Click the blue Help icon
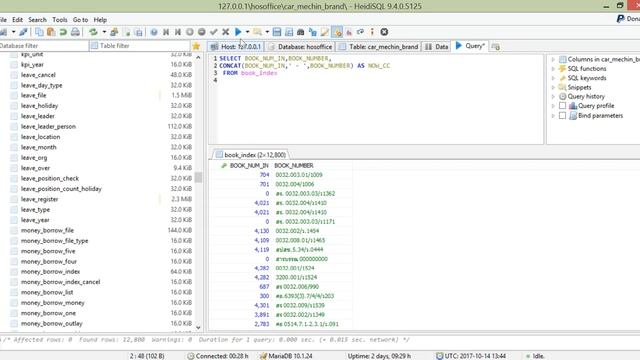This screenshot has height=360, width=640. (x=154, y=32)
